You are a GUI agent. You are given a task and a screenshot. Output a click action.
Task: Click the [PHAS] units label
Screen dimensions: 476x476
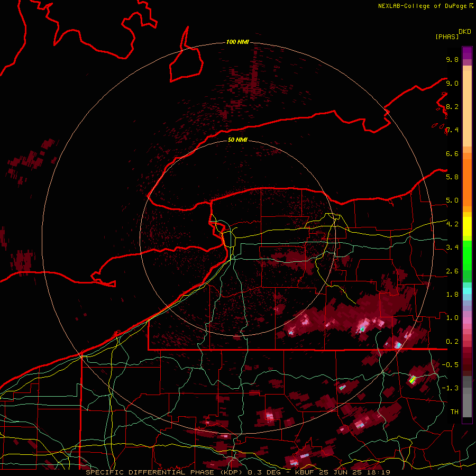[447, 37]
